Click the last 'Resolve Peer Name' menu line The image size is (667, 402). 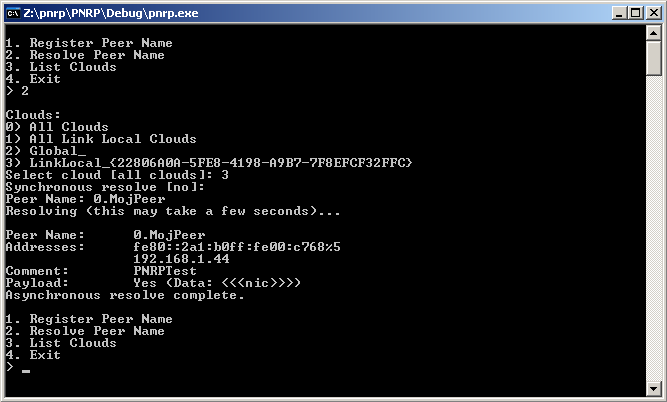[x=85, y=331]
